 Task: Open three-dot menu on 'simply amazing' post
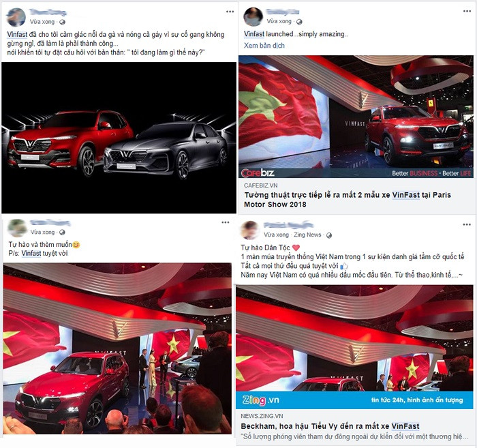[x=467, y=12]
